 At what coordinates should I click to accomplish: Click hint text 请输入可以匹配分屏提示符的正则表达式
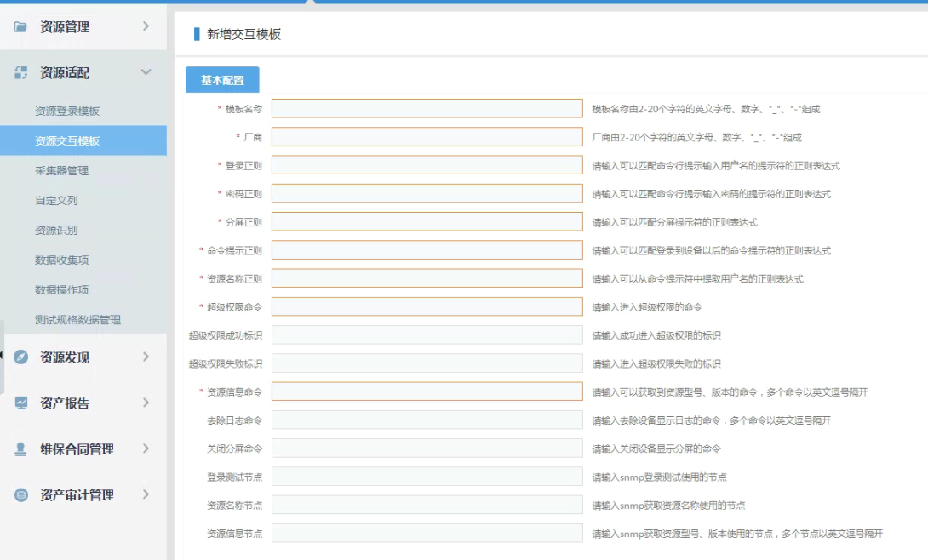tap(674, 222)
